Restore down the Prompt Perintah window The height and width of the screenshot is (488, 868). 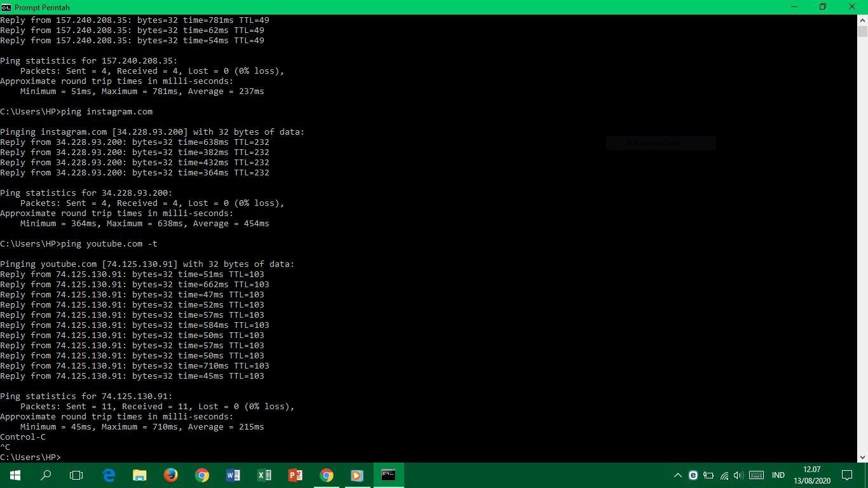tap(823, 7)
